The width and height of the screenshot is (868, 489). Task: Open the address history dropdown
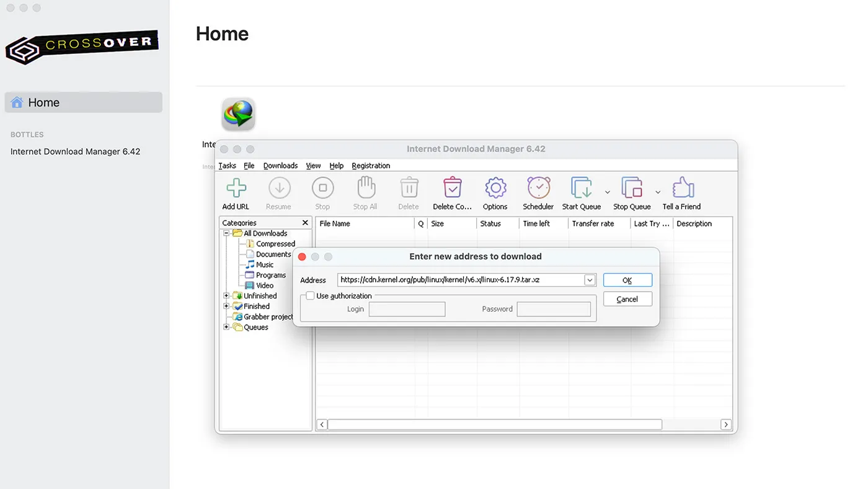coord(589,280)
